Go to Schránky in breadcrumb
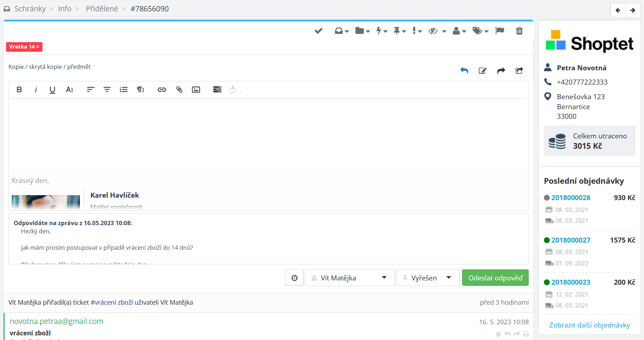Viewport: 644px width, 340px height. click(30, 9)
